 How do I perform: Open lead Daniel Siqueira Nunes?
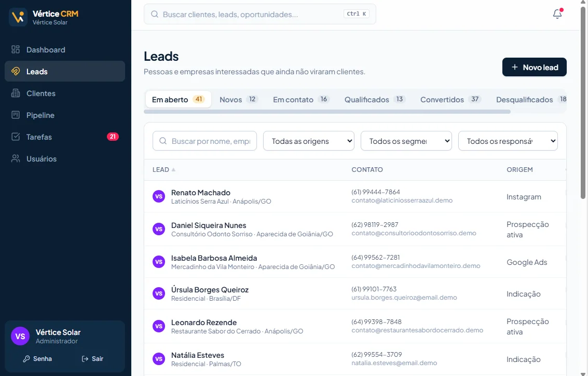[x=209, y=225]
